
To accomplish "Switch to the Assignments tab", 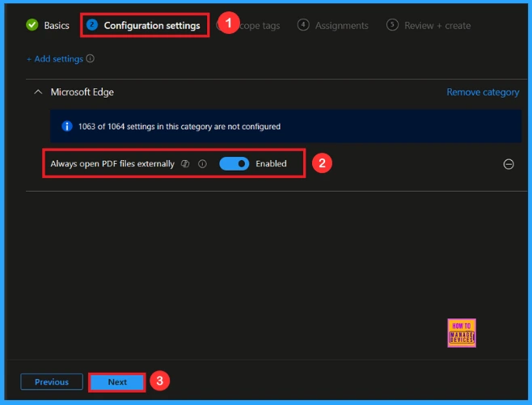I will click(333, 25).
